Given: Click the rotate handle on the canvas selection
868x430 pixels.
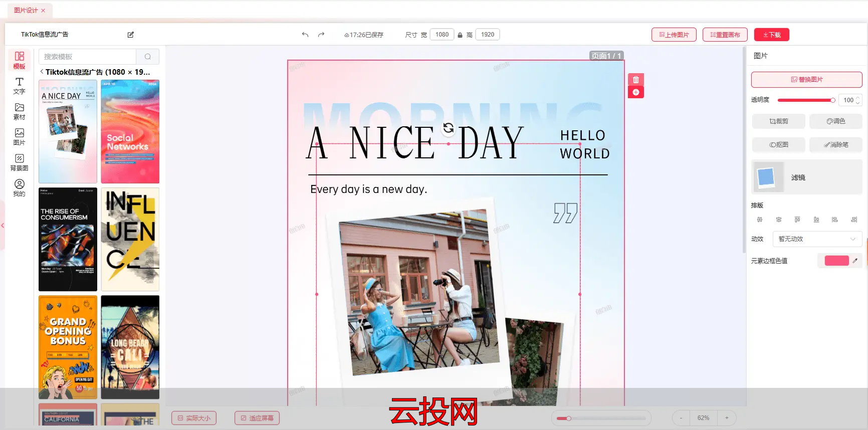Looking at the screenshot, I should pos(449,128).
